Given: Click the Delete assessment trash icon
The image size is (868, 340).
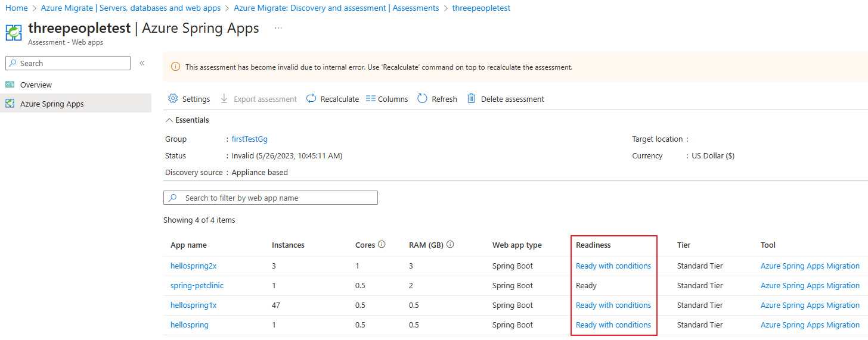Looking at the screenshot, I should coord(471,99).
